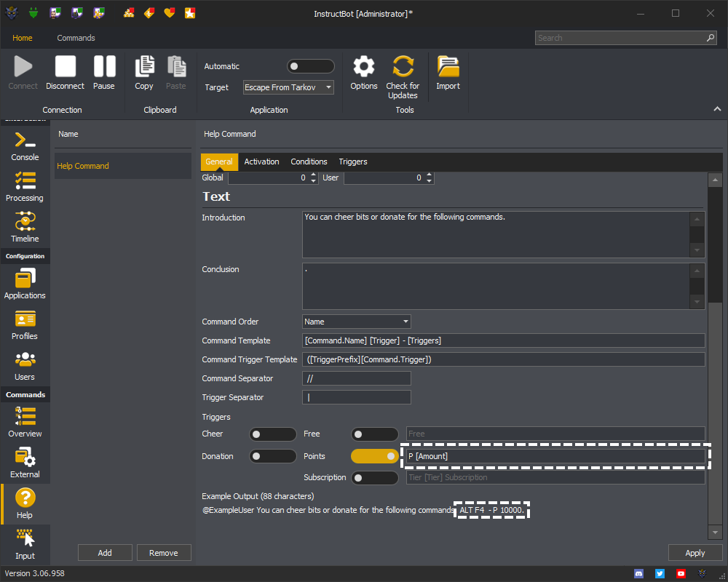Image resolution: width=728 pixels, height=582 pixels.
Task: Increase the User cooldown value
Action: click(429, 175)
